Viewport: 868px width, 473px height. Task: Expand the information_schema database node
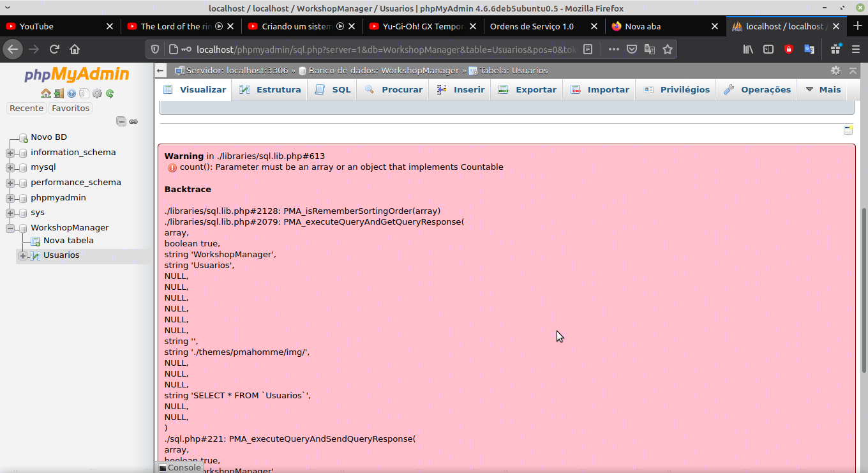pyautogui.click(x=10, y=153)
